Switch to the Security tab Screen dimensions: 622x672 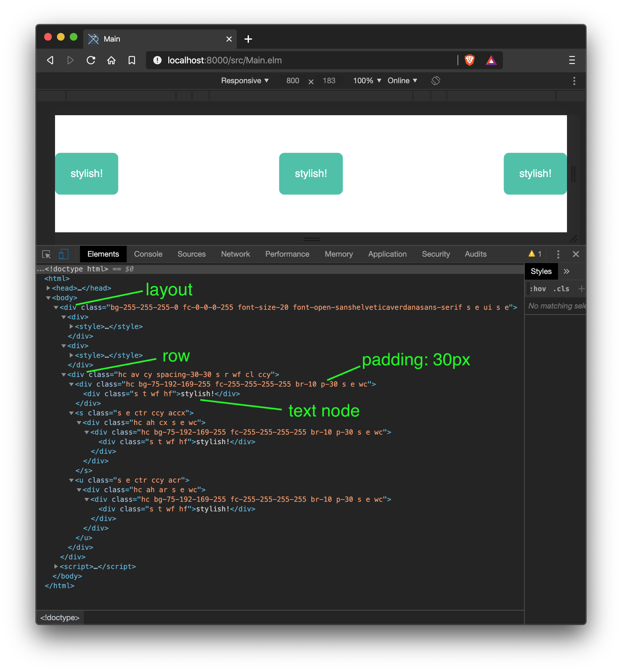[x=436, y=254]
